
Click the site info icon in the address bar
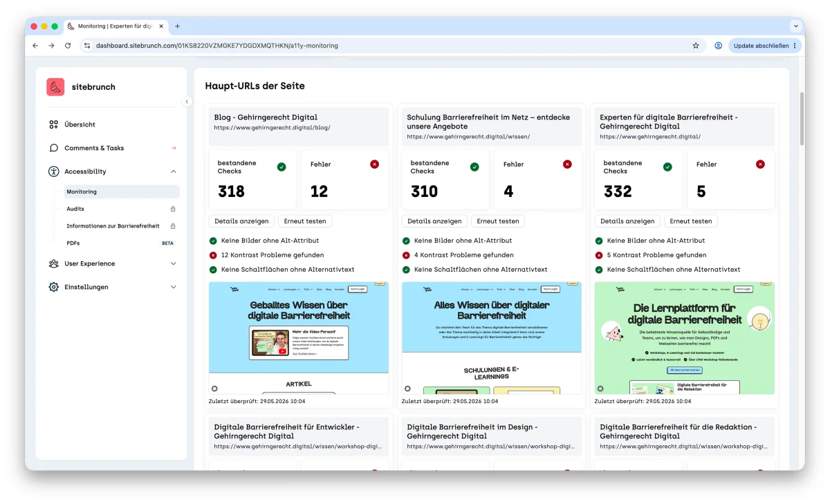[87, 46]
